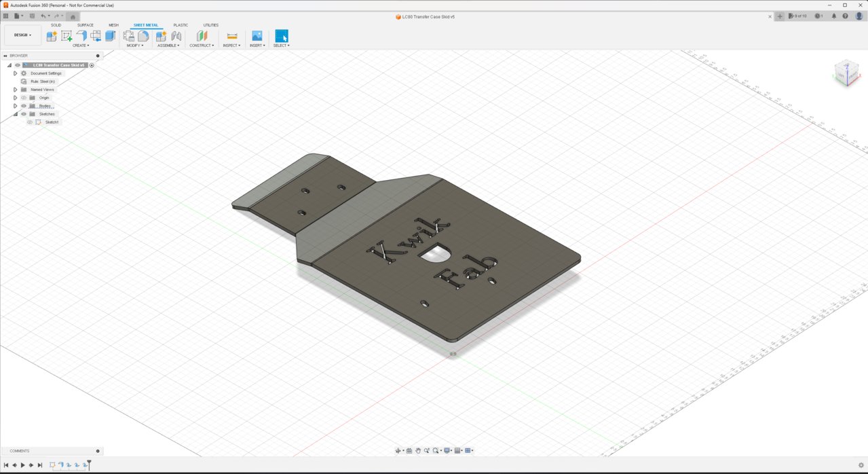Select the Derive tool icon in Create group

[x=96, y=36]
